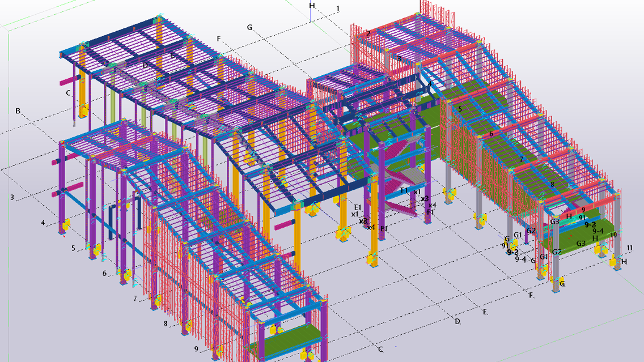The height and width of the screenshot is (362, 644).
Task: Select axis label 6 at lower-left grid end
Action: (x=104, y=273)
